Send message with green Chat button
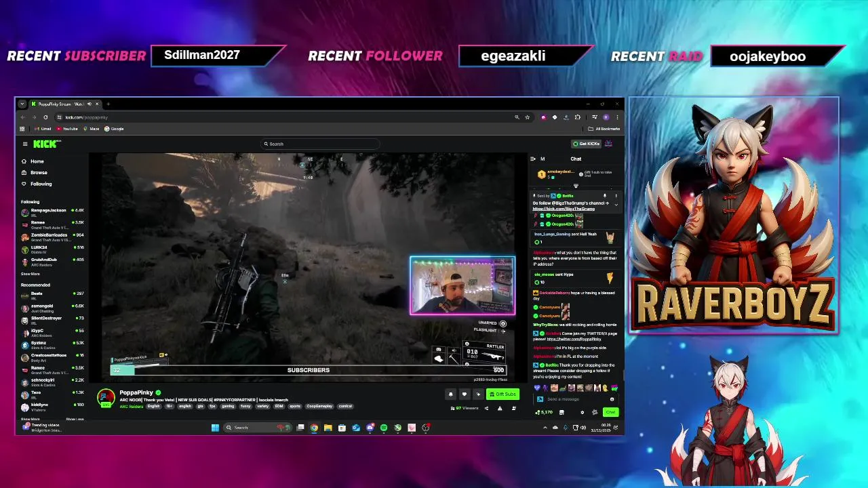 point(610,412)
